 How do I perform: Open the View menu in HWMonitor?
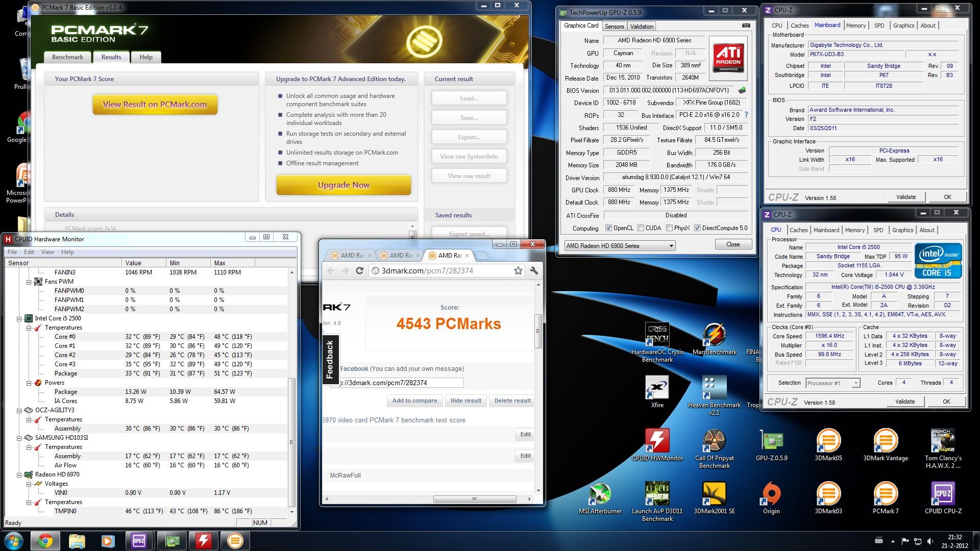47,252
